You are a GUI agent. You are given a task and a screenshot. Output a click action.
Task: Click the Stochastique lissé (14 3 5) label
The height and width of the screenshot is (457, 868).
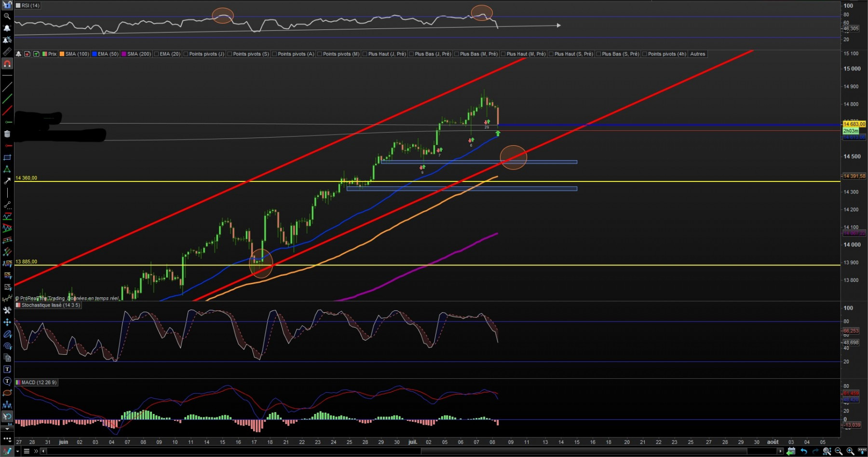[x=51, y=305]
